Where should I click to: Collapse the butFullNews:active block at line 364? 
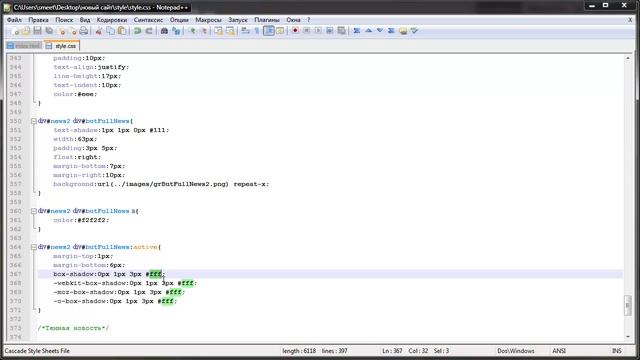pos(34,247)
